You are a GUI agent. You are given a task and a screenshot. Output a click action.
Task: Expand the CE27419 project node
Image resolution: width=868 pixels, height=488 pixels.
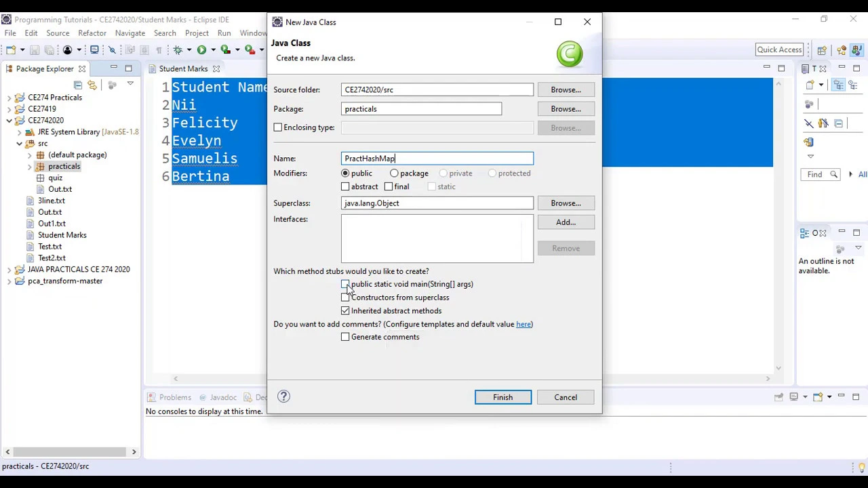9,109
